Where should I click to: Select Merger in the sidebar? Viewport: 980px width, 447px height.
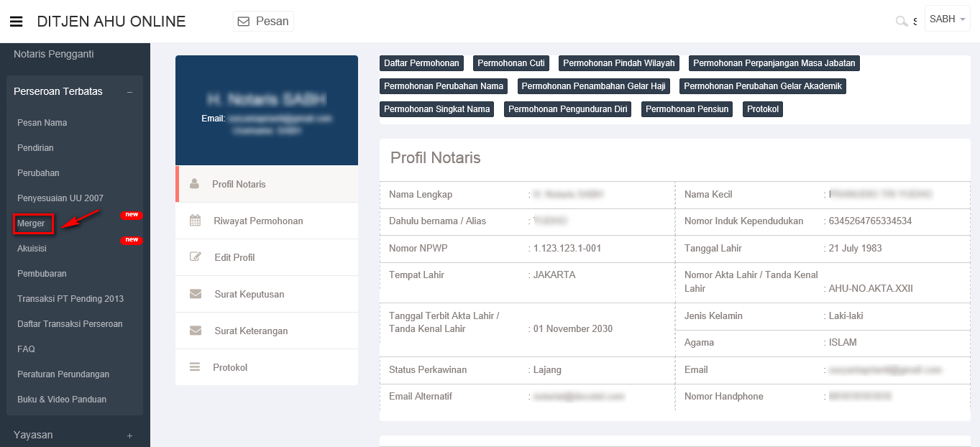tap(32, 223)
